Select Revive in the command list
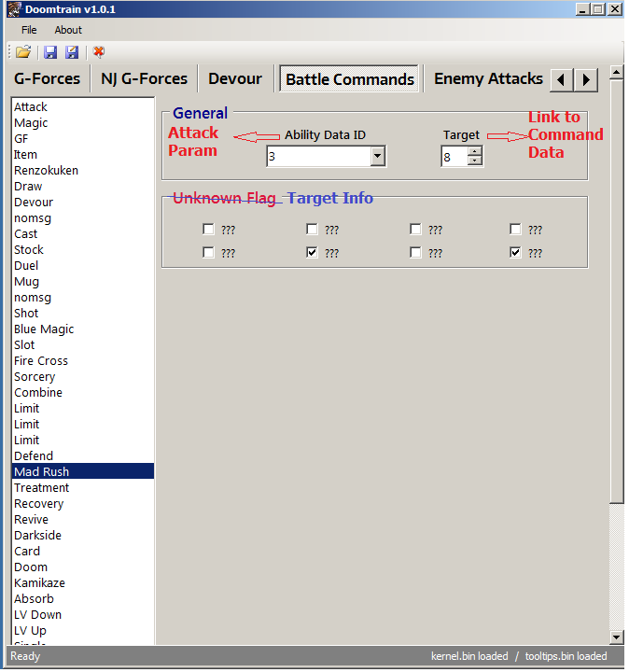Image resolution: width=629 pixels, height=672 pixels. pos(83,519)
